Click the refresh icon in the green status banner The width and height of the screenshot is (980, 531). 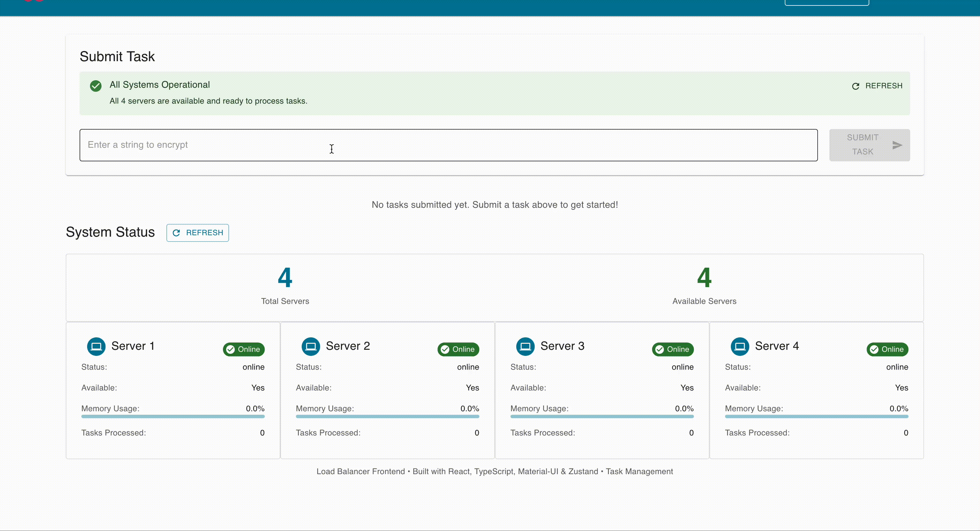click(856, 86)
